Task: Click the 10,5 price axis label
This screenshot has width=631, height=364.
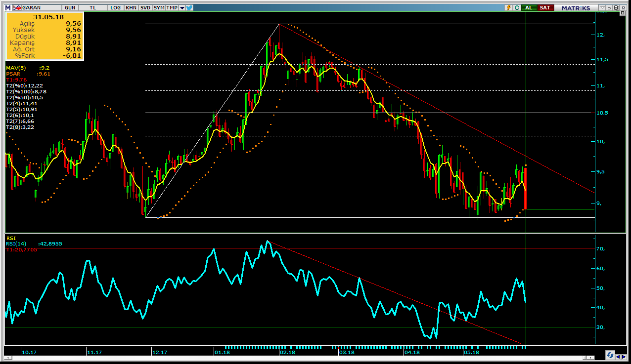Action: pyautogui.click(x=603, y=113)
